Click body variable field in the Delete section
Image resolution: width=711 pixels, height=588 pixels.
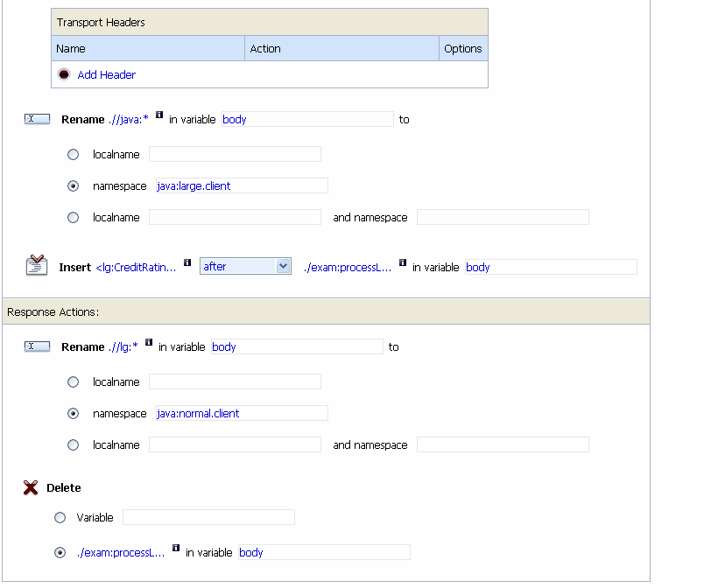click(324, 552)
